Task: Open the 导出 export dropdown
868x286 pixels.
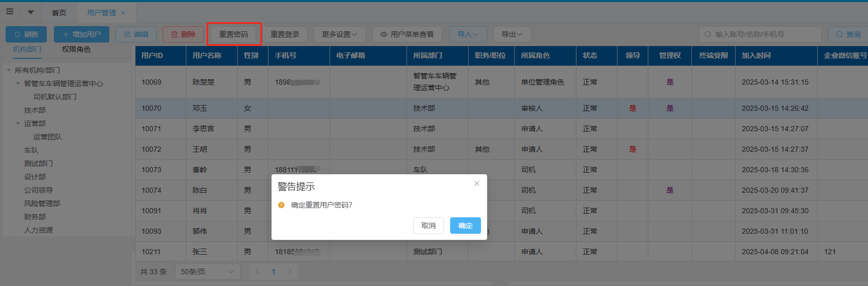Action: click(x=512, y=34)
